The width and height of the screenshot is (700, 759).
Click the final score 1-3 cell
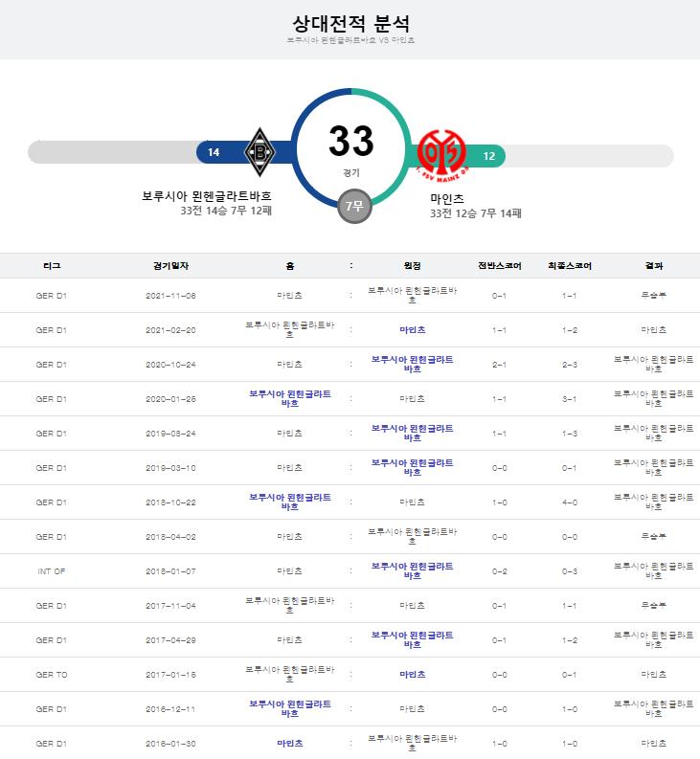[570, 434]
